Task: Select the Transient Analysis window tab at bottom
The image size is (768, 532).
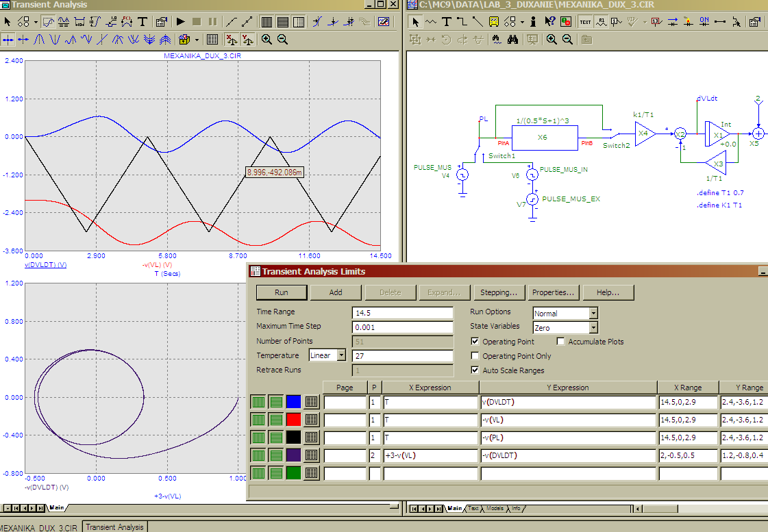Action: pyautogui.click(x=114, y=527)
